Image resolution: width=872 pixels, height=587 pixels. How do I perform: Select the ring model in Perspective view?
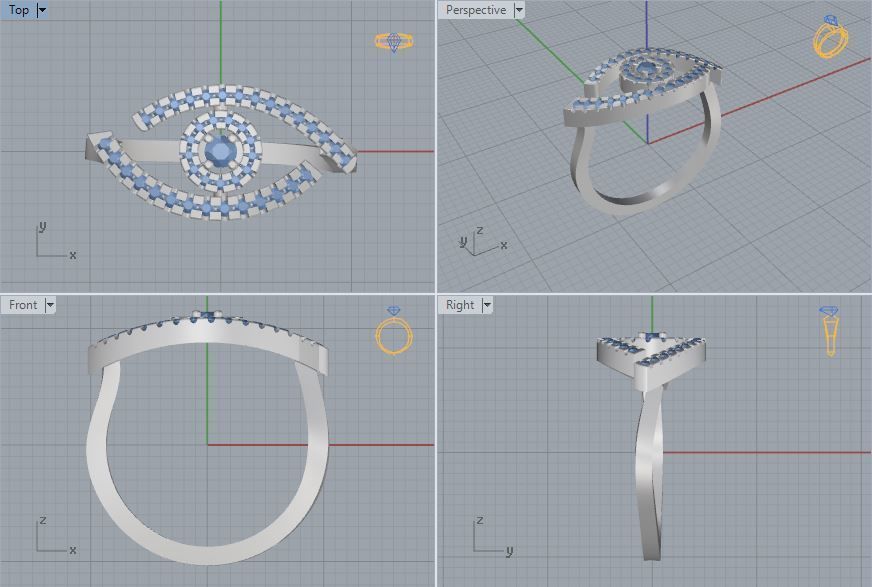645,131
